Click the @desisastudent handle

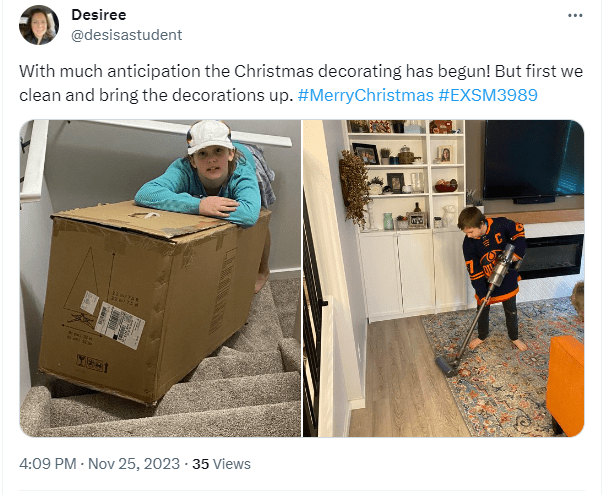[127, 35]
